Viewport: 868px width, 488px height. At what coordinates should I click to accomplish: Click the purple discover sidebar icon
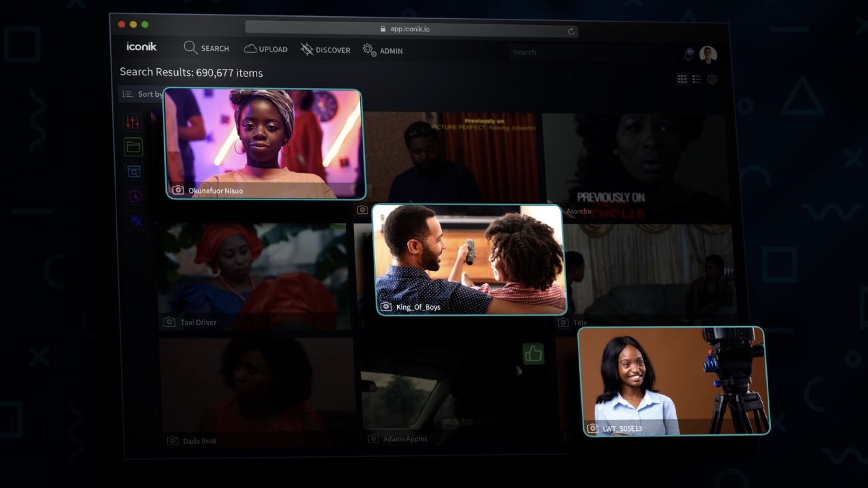(x=136, y=221)
